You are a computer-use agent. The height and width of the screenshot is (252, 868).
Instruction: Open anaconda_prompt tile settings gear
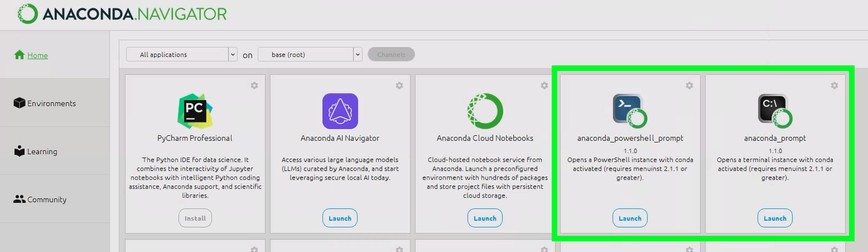point(835,85)
